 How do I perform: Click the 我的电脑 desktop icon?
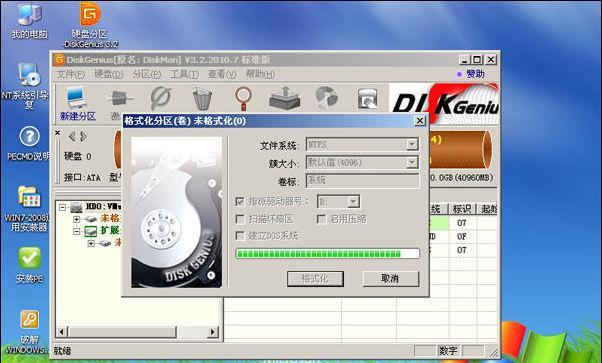coord(29,20)
